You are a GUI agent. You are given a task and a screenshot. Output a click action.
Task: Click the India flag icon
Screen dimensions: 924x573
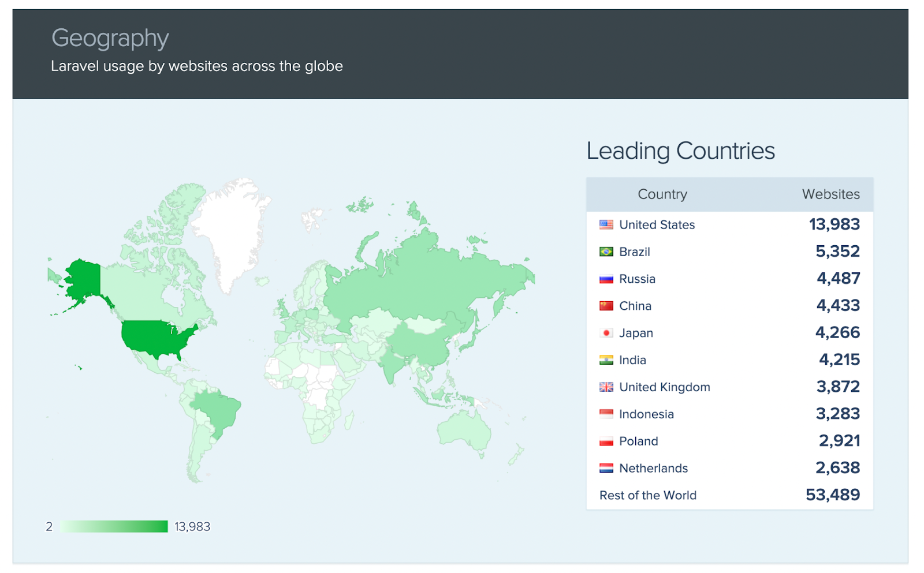606,359
